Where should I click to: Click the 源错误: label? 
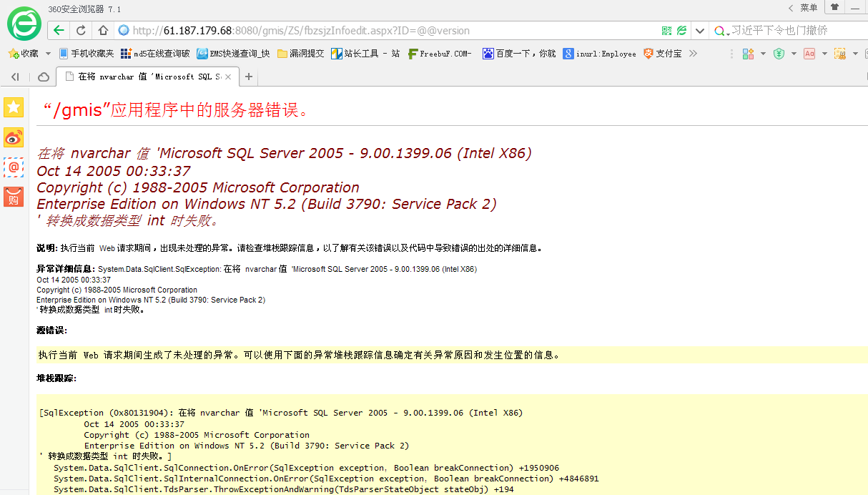(x=52, y=330)
